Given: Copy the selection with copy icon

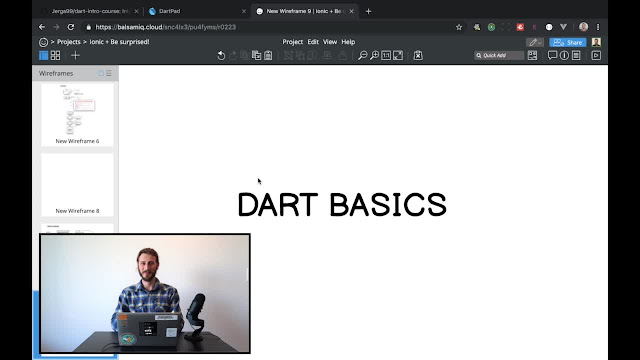Looking at the screenshot, I should pos(256,56).
